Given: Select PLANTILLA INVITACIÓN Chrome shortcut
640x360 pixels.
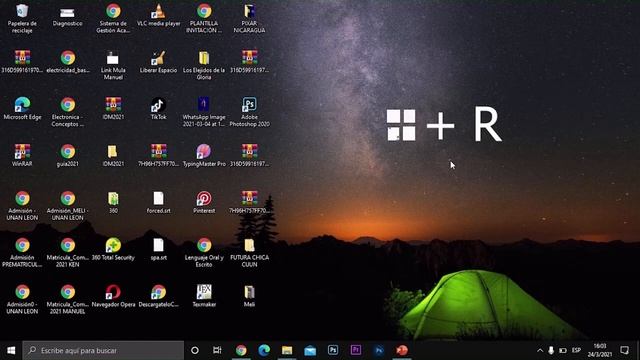Looking at the screenshot, I should pyautogui.click(x=204, y=18).
